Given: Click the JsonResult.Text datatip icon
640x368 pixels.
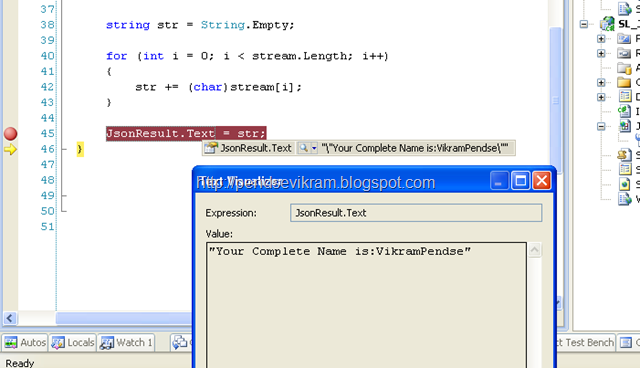Looking at the screenshot, I should coord(211,148).
